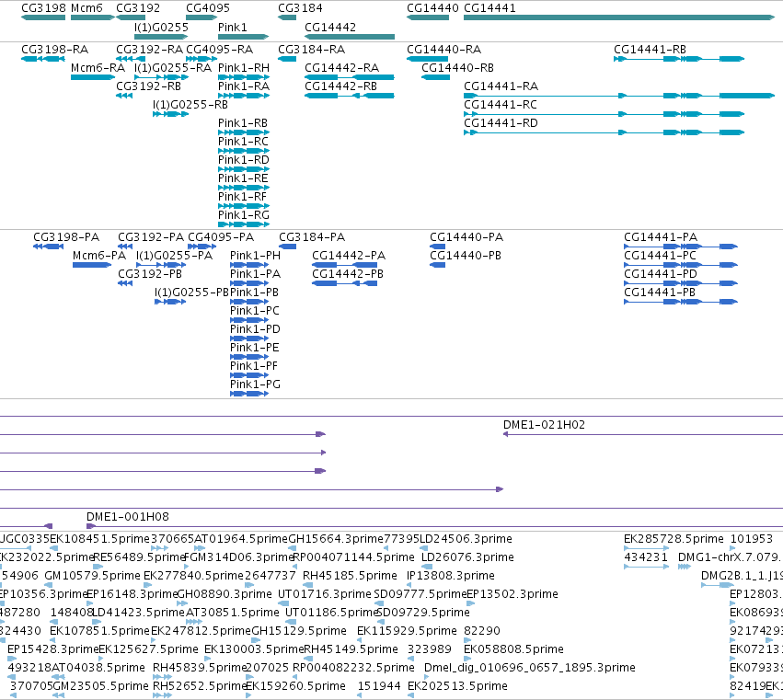The image size is (783, 700).
Task: Open the CG3184 gene label
Action: click(x=300, y=8)
